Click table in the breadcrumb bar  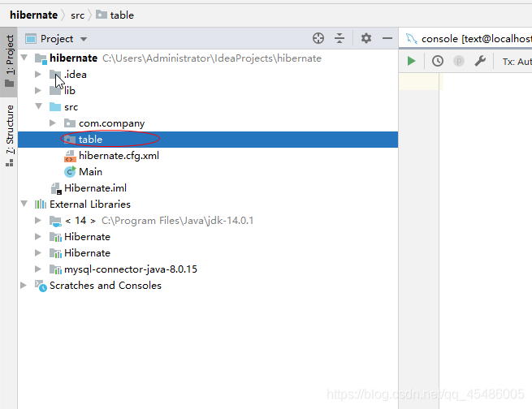pyautogui.click(x=115, y=15)
